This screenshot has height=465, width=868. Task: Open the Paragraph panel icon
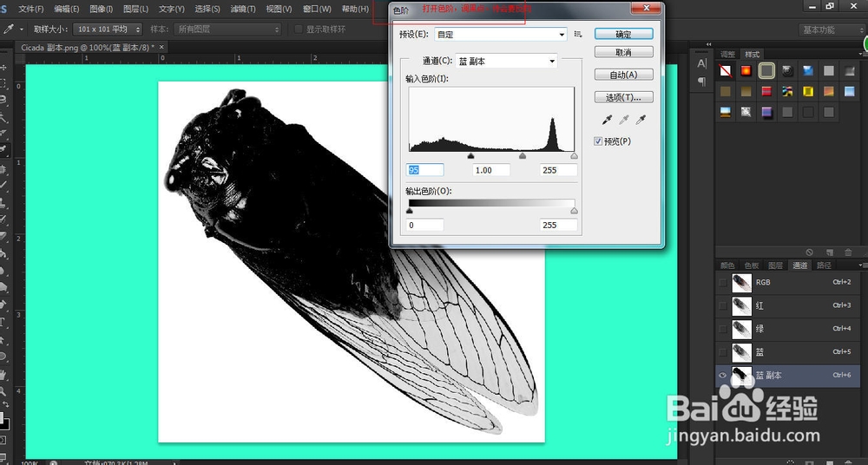coord(701,82)
